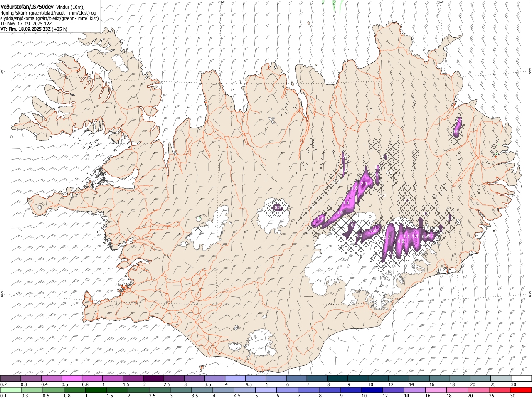
Task: Click the bright pink swatch between 0.5 and 0.8
Action: pos(72,379)
